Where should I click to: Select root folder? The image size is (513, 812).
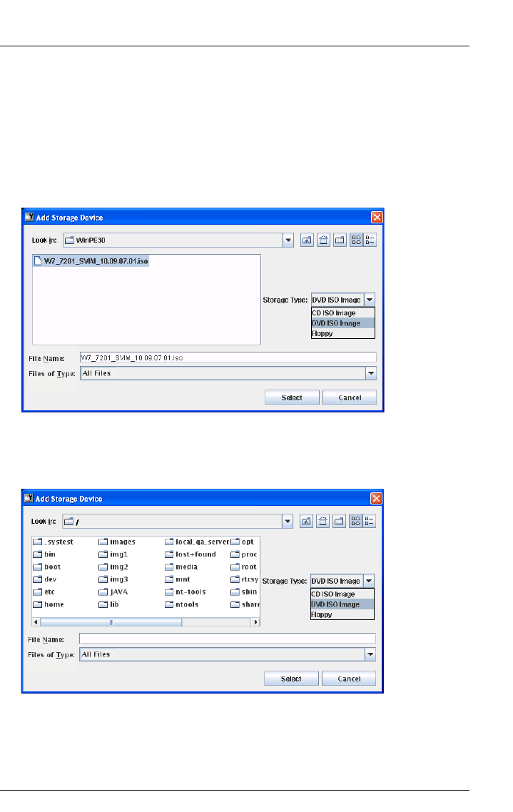coord(244,567)
